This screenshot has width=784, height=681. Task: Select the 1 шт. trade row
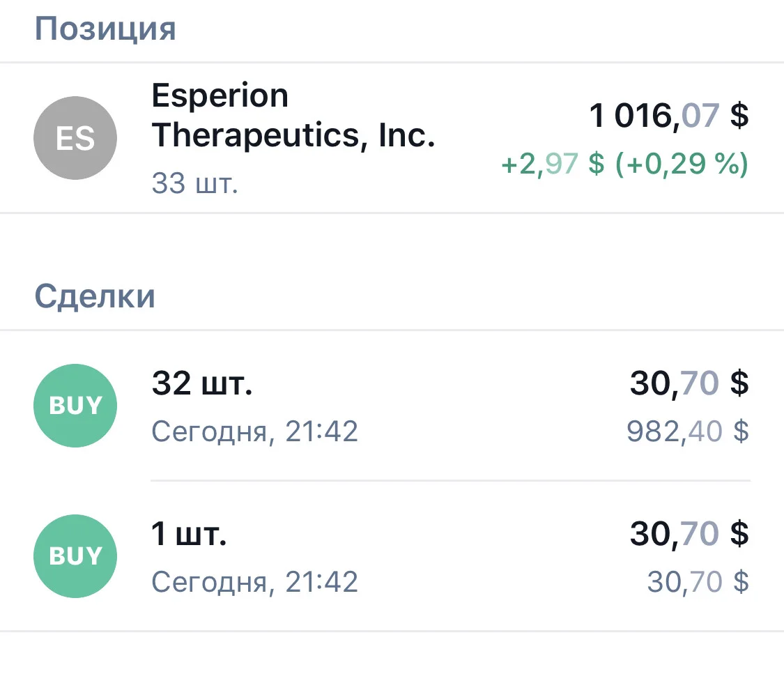click(x=392, y=556)
